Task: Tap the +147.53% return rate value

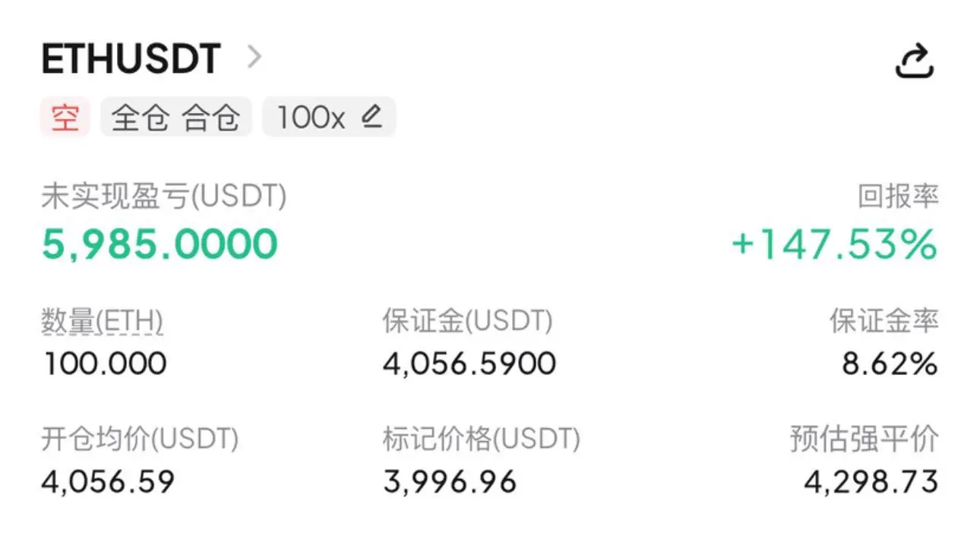Action: [x=834, y=244]
